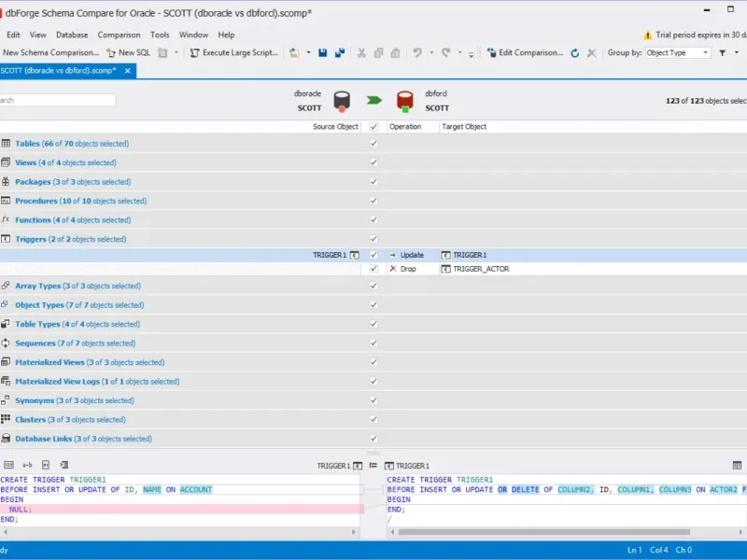The width and height of the screenshot is (747, 560).
Task: Click the Paste icon in toolbar
Action: coord(395,53)
